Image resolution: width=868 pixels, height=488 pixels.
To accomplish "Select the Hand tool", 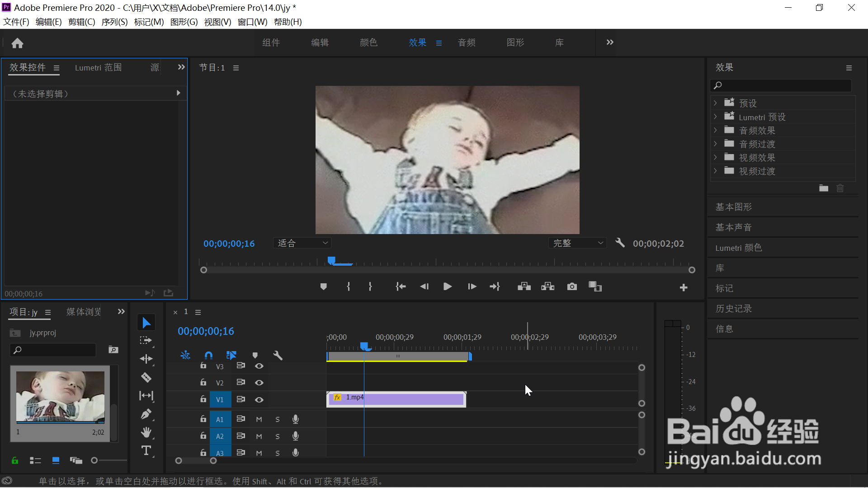I will 146,432.
